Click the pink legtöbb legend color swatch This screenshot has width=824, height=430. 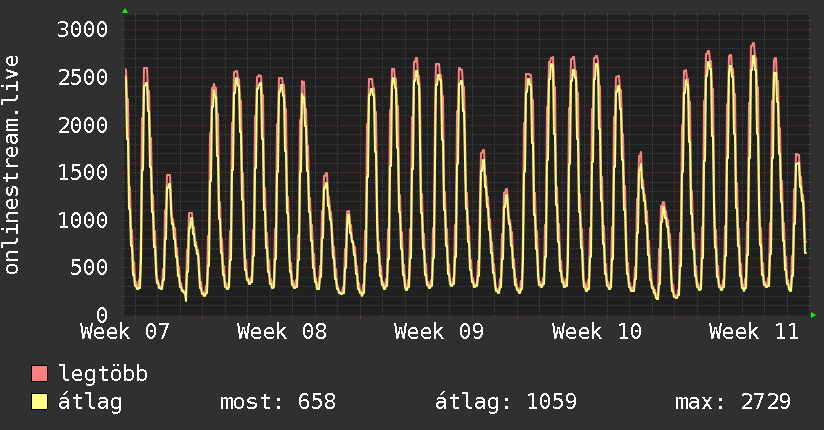(x=39, y=373)
